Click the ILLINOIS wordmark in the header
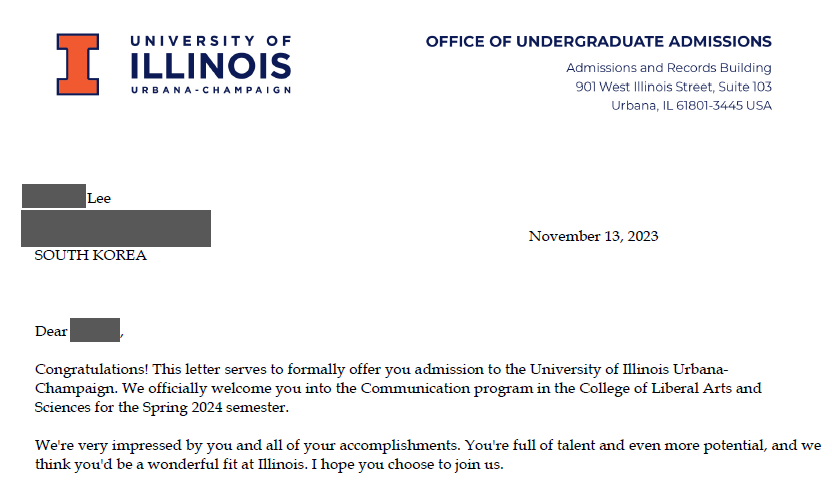 pyautogui.click(x=211, y=65)
